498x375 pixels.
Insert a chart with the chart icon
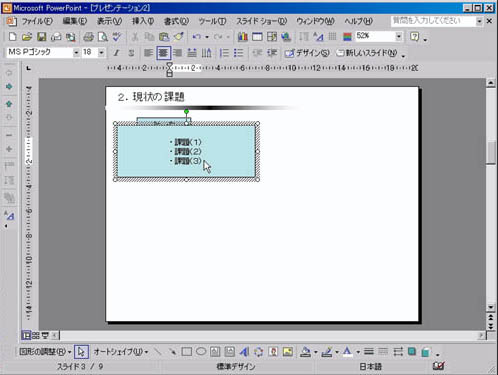tap(243, 37)
